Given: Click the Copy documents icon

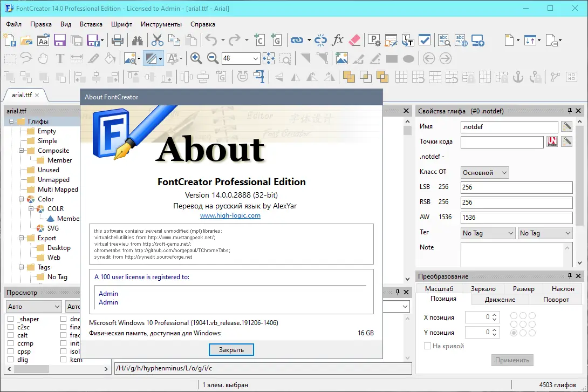Looking at the screenshot, I should (x=174, y=40).
